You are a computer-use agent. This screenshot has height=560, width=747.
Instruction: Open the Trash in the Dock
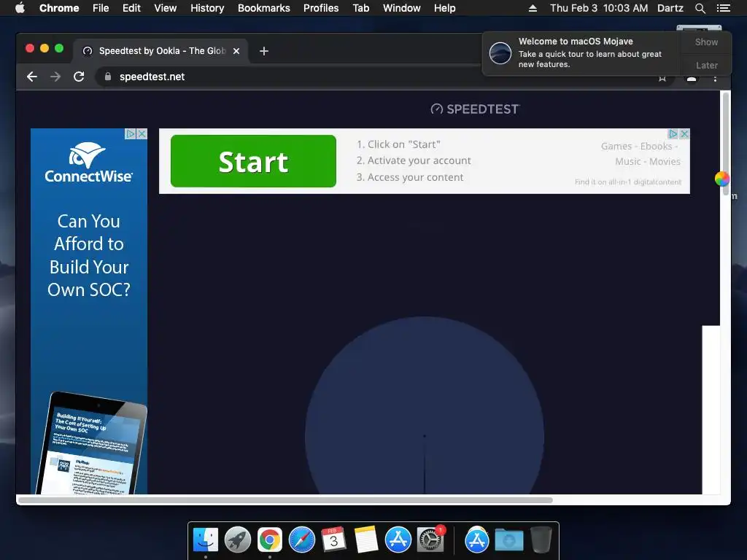click(x=541, y=540)
